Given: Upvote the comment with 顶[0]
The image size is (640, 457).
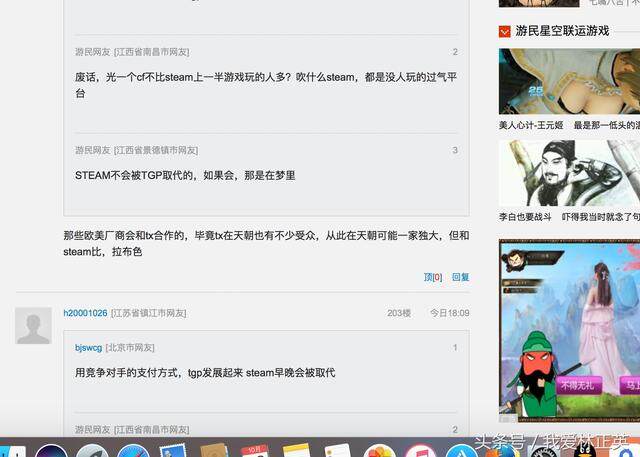Looking at the screenshot, I should [x=433, y=277].
